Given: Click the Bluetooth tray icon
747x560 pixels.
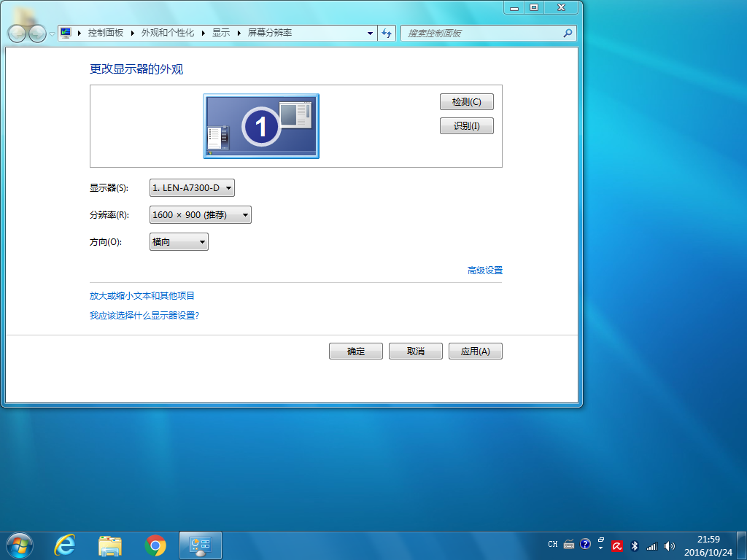Looking at the screenshot, I should (634, 546).
